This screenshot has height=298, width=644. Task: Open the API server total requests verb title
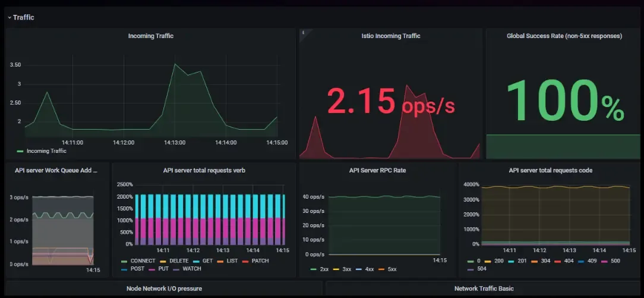[x=204, y=170]
